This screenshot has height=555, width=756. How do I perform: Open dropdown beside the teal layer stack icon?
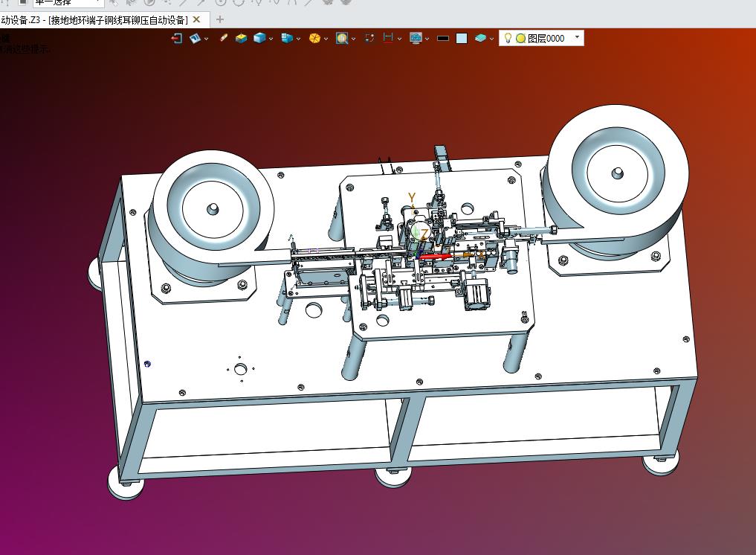click(491, 39)
